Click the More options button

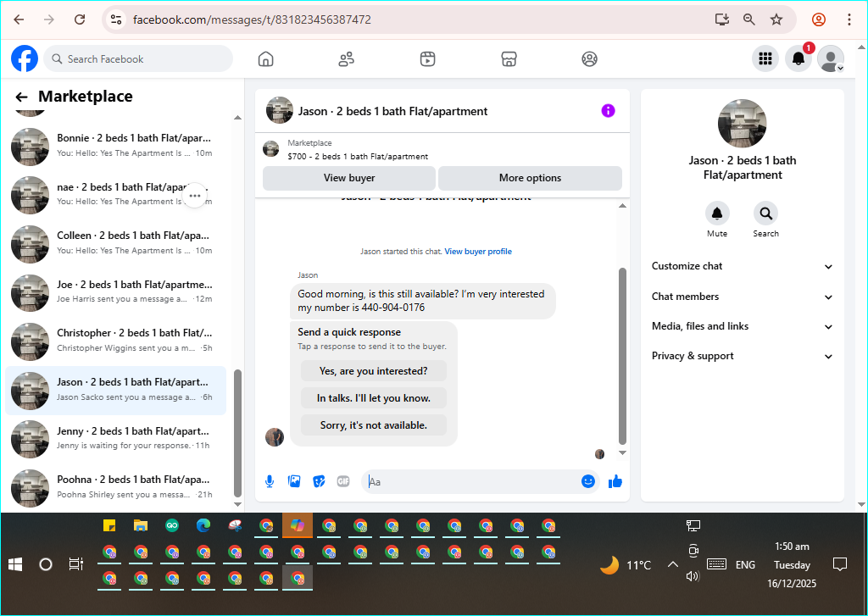[530, 178]
